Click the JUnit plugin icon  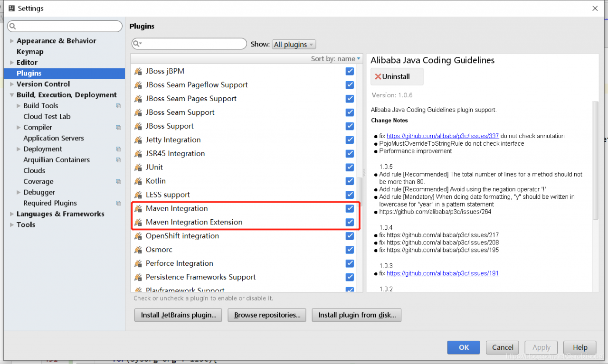[138, 168]
